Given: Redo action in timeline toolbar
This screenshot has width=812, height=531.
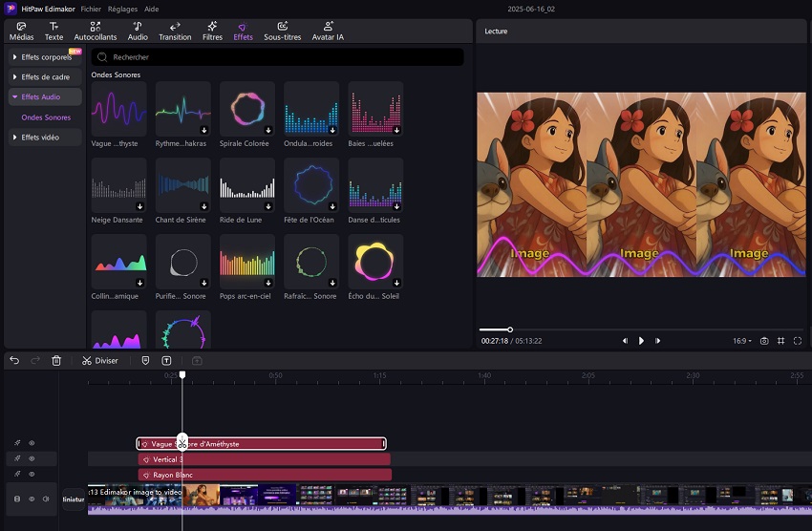Looking at the screenshot, I should [x=35, y=360].
